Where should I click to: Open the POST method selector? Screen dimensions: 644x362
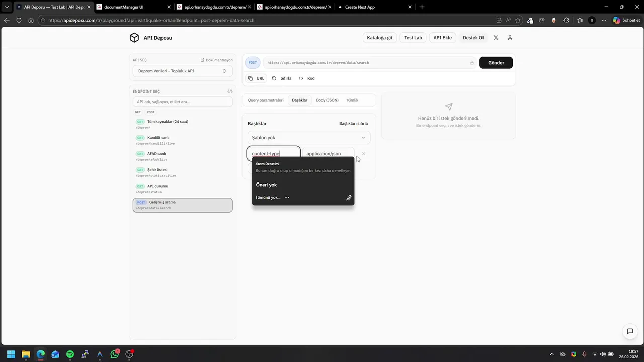click(253, 63)
